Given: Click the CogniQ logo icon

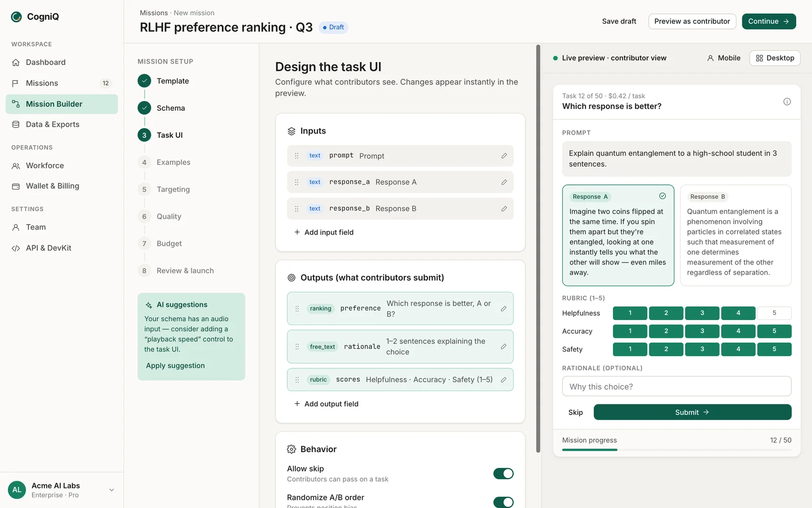Looking at the screenshot, I should pyautogui.click(x=16, y=17).
